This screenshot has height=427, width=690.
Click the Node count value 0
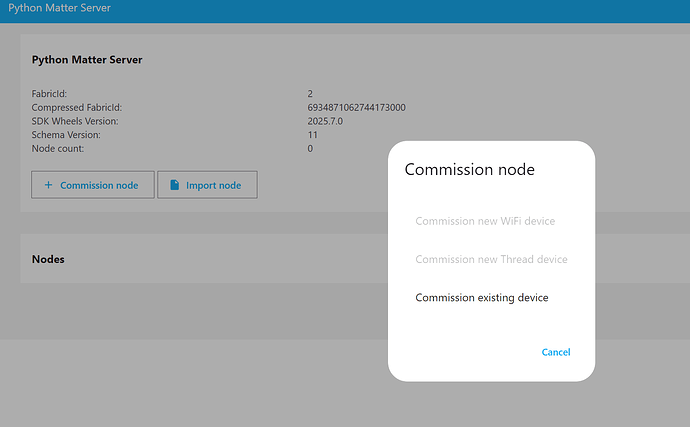310,148
